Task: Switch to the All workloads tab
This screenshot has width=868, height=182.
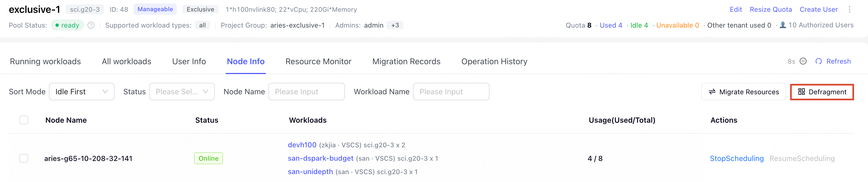Action: [126, 61]
